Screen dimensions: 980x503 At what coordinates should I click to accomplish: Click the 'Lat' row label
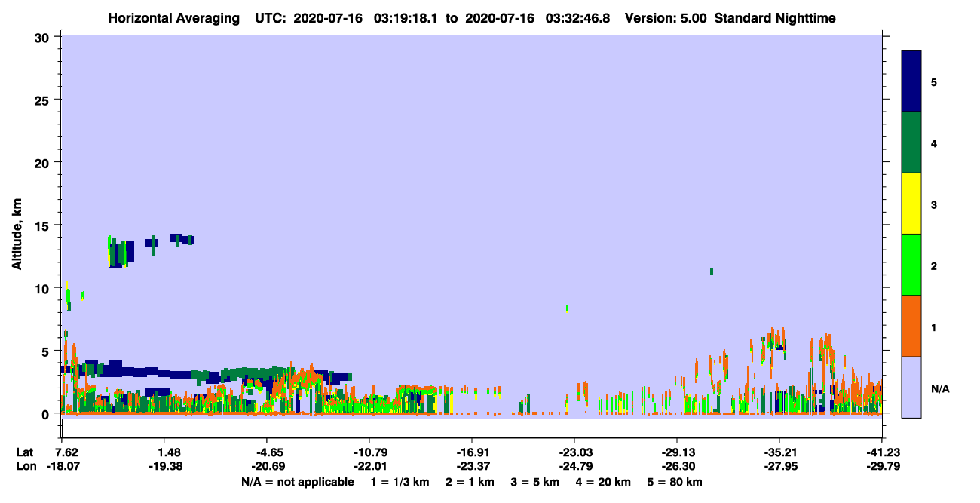coord(25,452)
